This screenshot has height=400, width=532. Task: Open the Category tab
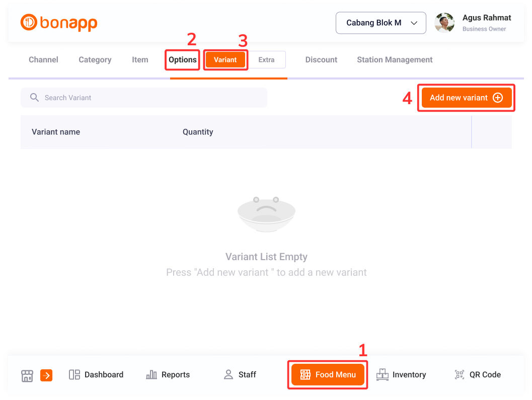coord(95,60)
